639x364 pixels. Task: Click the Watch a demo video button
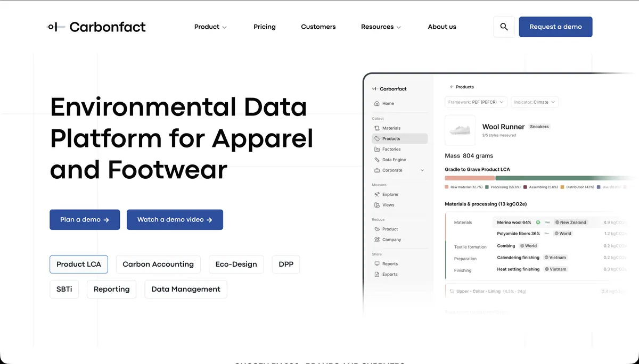(175, 220)
